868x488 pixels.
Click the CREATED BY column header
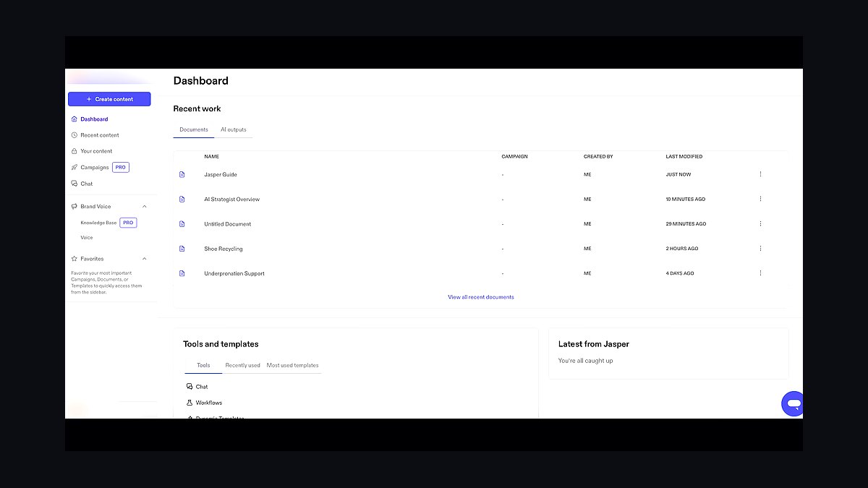tap(598, 156)
